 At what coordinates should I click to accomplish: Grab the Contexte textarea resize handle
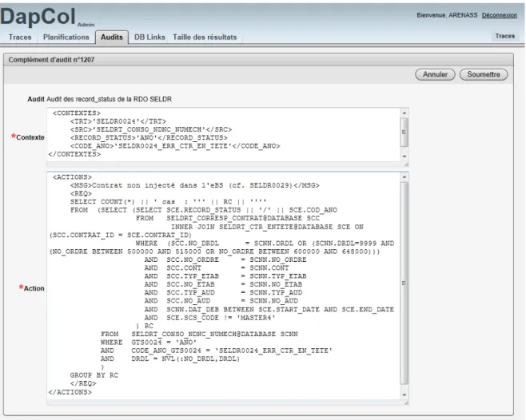click(x=406, y=164)
